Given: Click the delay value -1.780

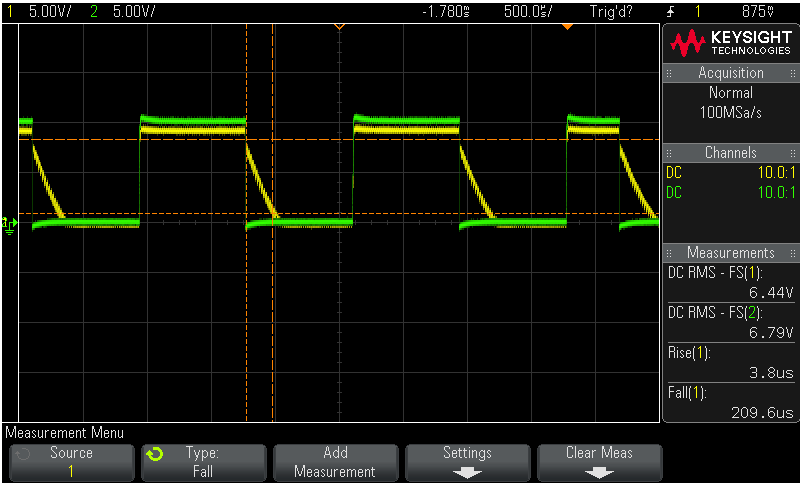Looking at the screenshot, I should [x=445, y=12].
